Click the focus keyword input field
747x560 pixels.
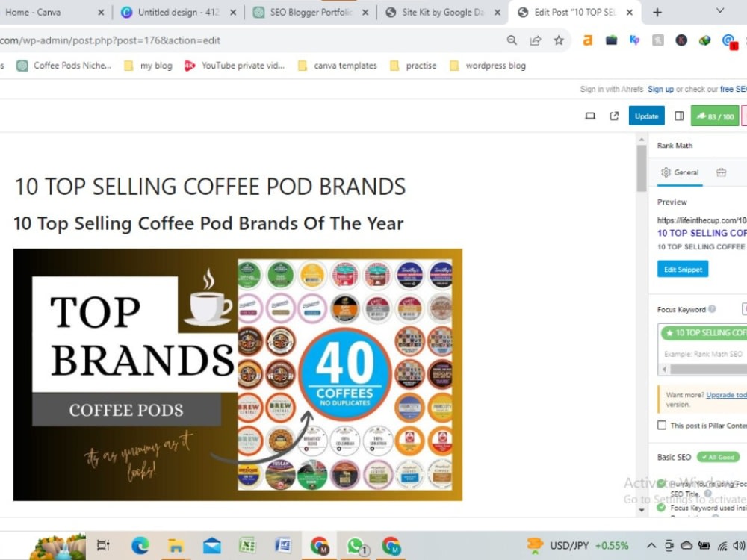pyautogui.click(x=703, y=354)
